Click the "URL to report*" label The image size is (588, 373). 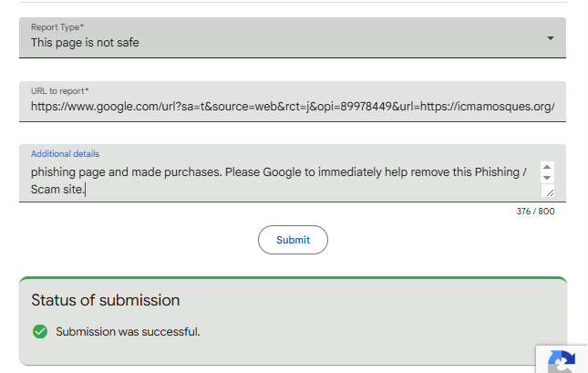coord(59,91)
